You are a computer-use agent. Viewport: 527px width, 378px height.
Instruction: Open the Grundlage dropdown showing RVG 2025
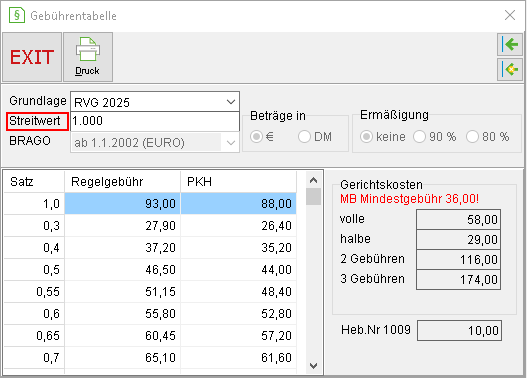[155, 102]
